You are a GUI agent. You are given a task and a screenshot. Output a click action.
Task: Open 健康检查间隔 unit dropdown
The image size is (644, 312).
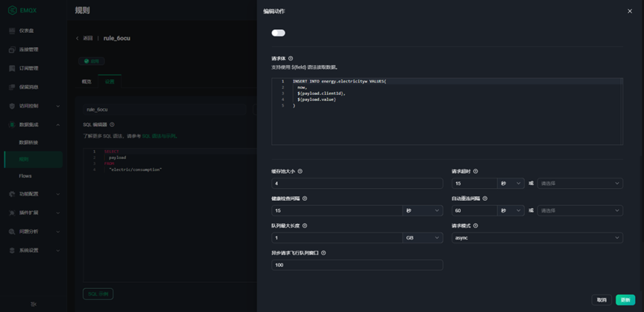click(423, 210)
